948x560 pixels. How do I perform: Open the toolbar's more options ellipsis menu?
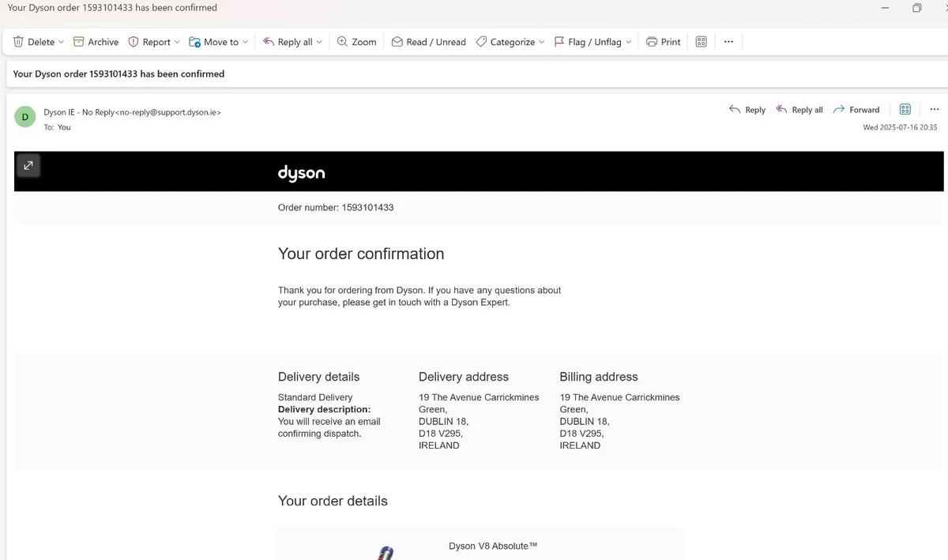728,42
